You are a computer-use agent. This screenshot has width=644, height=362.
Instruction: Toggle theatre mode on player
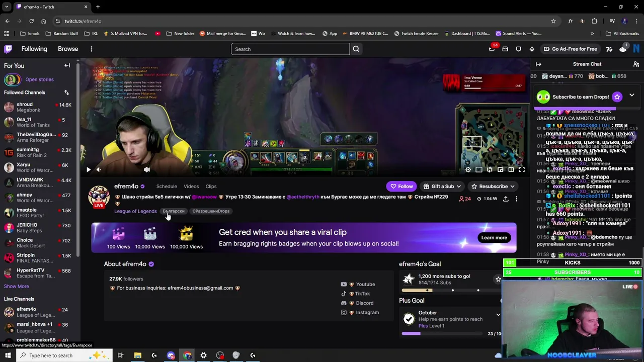[x=511, y=169]
